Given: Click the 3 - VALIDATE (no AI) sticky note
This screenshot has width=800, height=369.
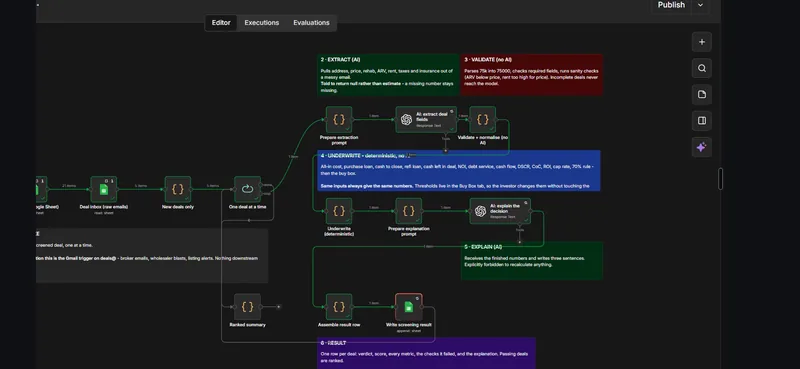Looking at the screenshot, I should pos(532,75).
